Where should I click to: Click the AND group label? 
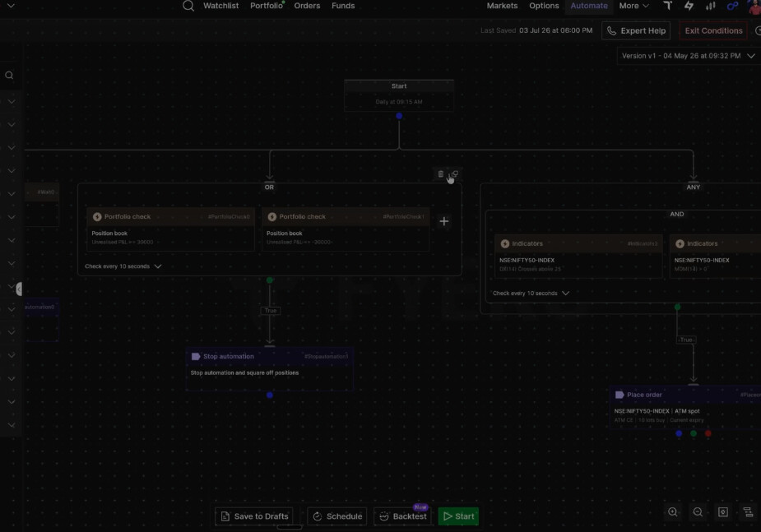coord(676,214)
